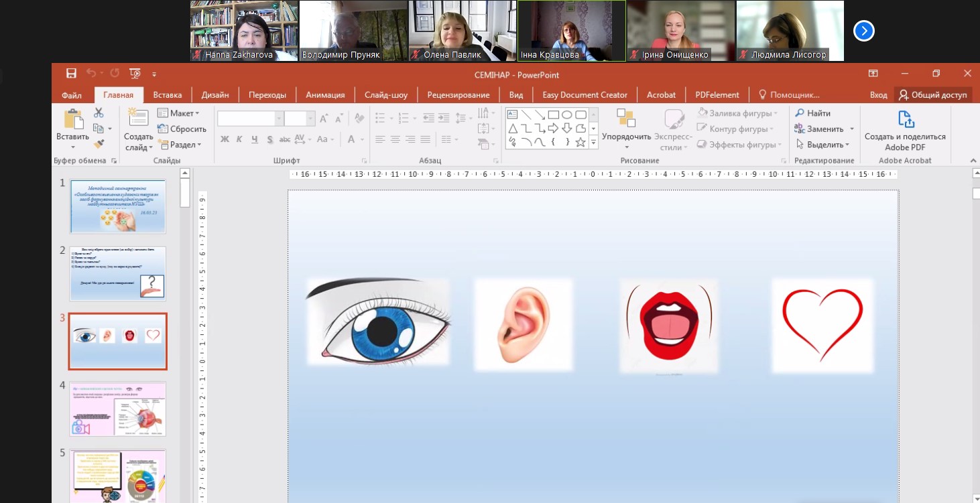This screenshot has width=980, height=503.
Task: Click the Создать и поделиться Adobe PDF icon
Action: 906,119
